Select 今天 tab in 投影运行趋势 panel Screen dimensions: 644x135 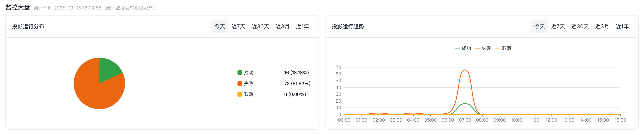tap(539, 27)
